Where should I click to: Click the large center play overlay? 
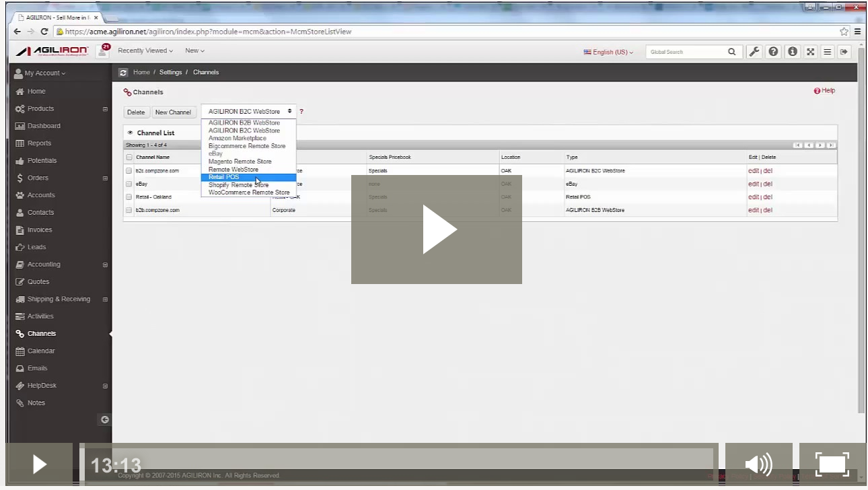[437, 230]
